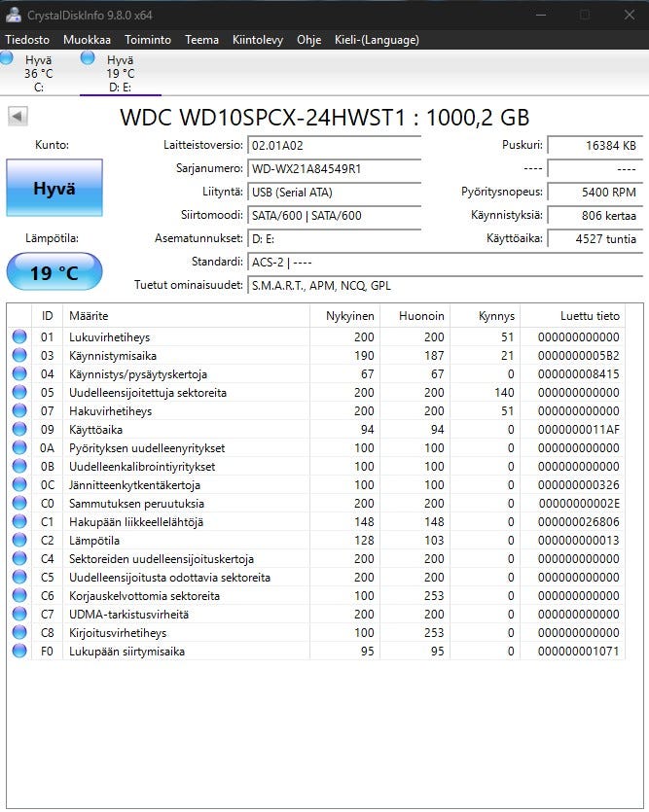Select the Käynnistymisaika attribute name
Viewport: 649px width, 812px height.
coord(113,356)
